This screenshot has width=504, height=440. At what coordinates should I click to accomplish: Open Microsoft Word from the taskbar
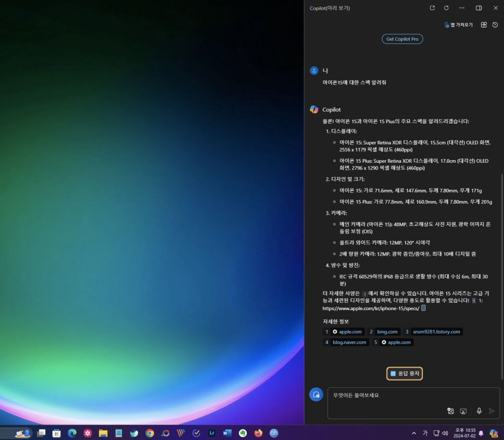coord(227,433)
